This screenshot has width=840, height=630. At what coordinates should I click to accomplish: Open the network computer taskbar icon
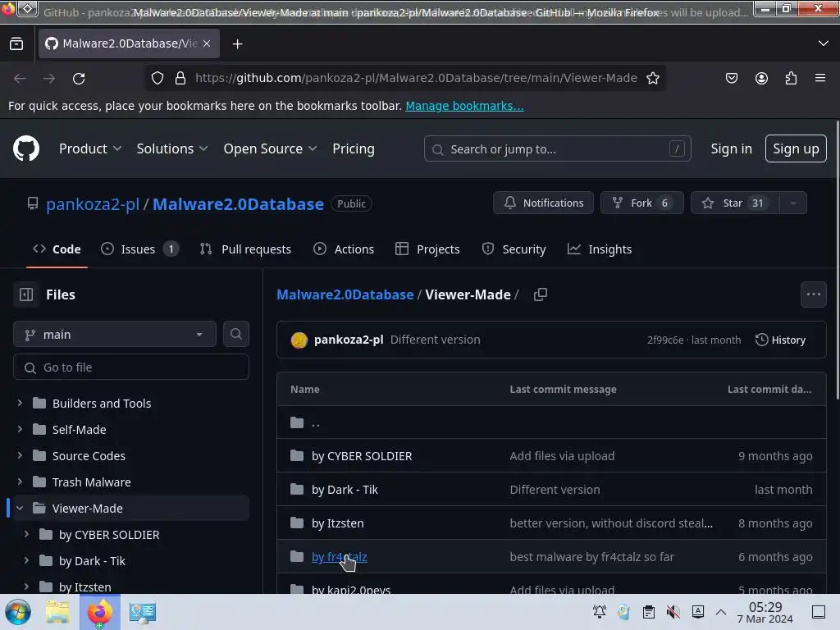click(142, 612)
